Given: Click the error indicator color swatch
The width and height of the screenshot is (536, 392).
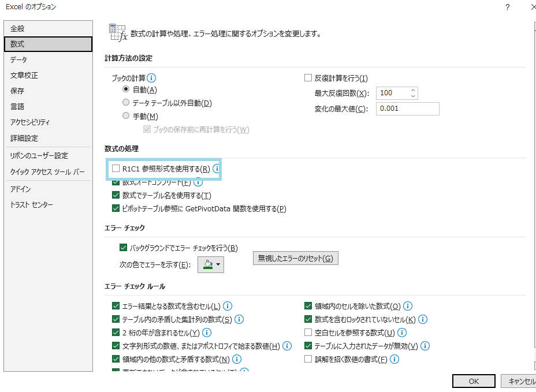Looking at the screenshot, I should point(208,264).
